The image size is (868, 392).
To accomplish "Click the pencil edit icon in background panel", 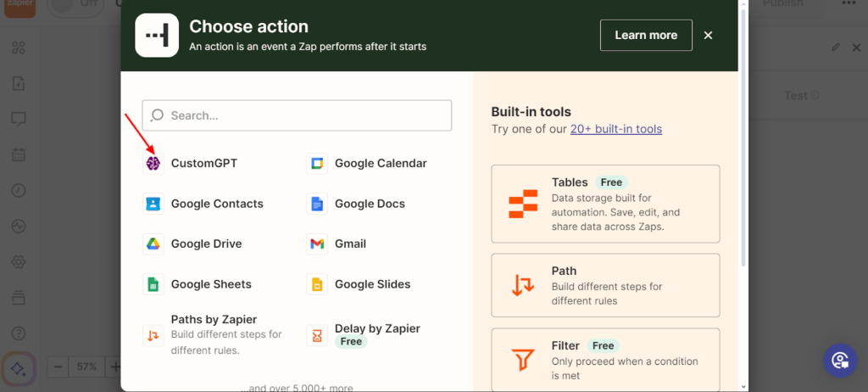I will click(836, 48).
